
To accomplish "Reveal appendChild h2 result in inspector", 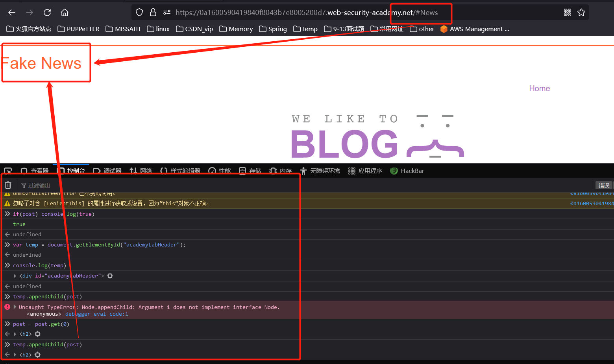I will point(38,355).
